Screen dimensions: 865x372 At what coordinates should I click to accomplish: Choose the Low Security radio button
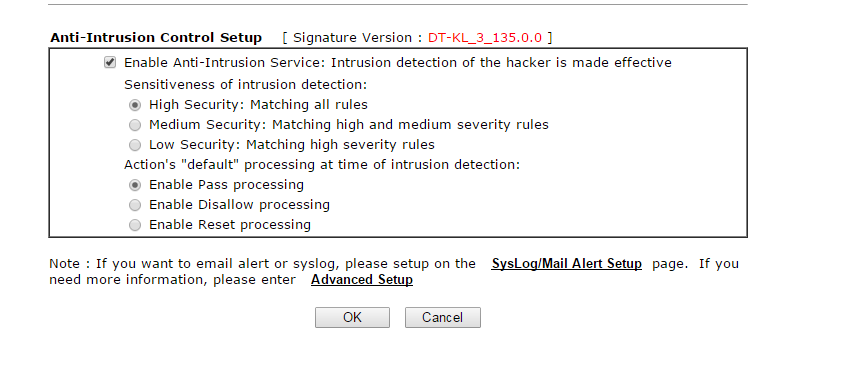point(135,145)
